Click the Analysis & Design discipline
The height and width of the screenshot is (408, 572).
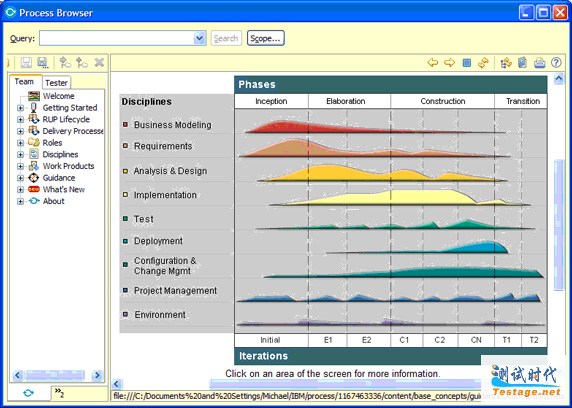(x=170, y=171)
